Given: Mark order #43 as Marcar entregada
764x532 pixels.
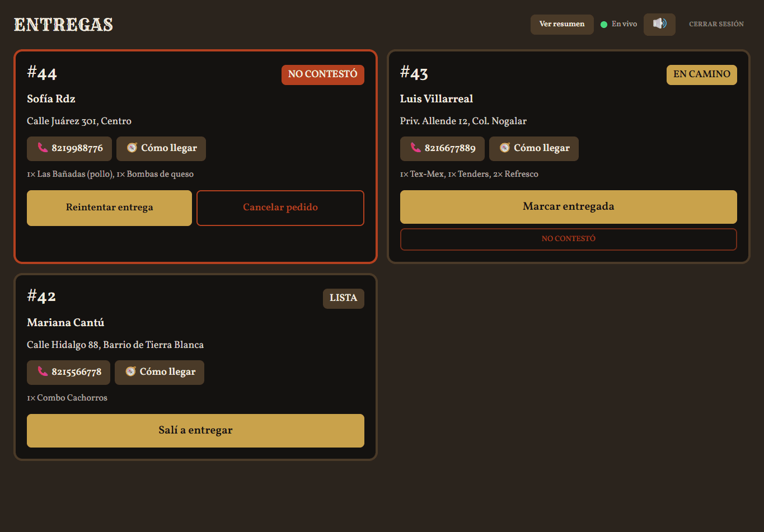Looking at the screenshot, I should tap(569, 207).
